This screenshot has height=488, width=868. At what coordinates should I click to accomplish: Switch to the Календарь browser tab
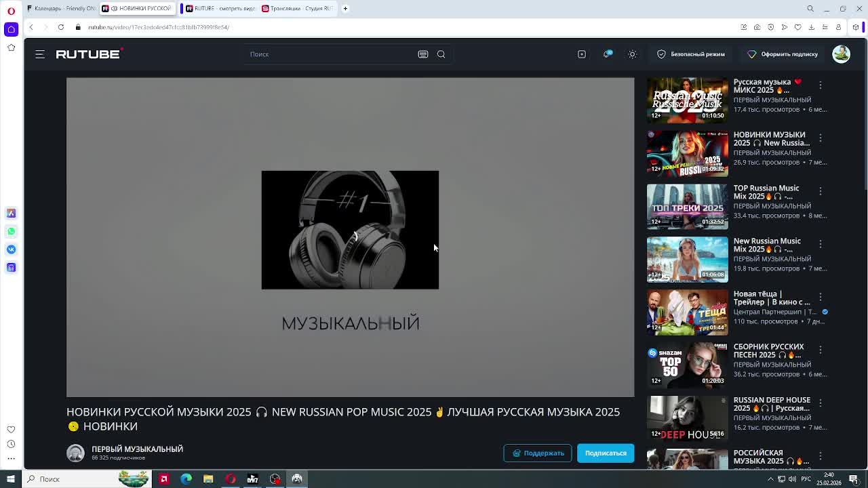(60, 8)
